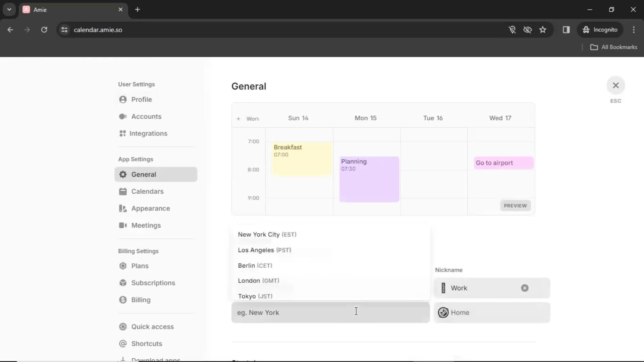The width and height of the screenshot is (644, 362).
Task: Select Los Angeles (PST) timezone
Action: (265, 250)
